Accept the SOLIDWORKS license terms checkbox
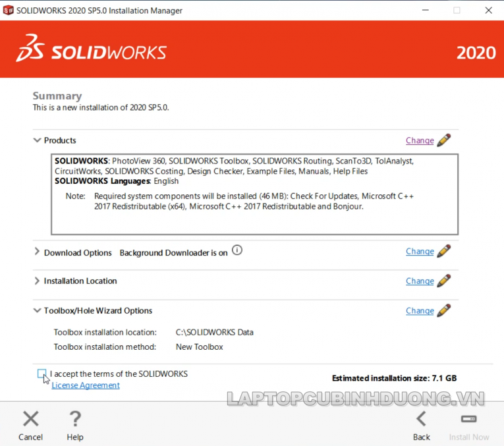 point(42,374)
